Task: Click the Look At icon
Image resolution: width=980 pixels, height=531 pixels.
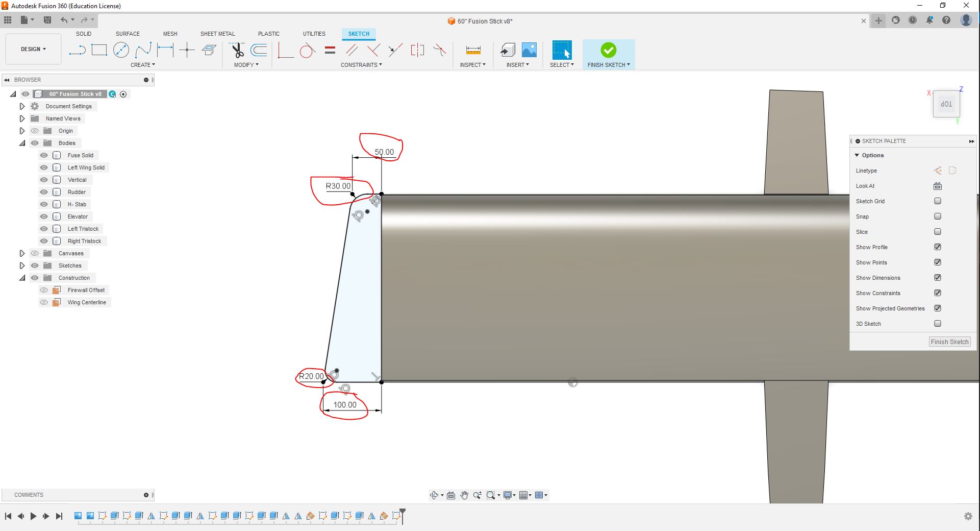Action: click(x=937, y=186)
